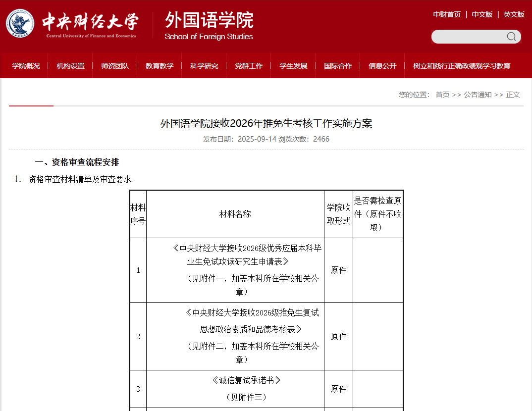This screenshot has height=411, width=532.
Task: Switch to 中文版 site version
Action: 482,14
